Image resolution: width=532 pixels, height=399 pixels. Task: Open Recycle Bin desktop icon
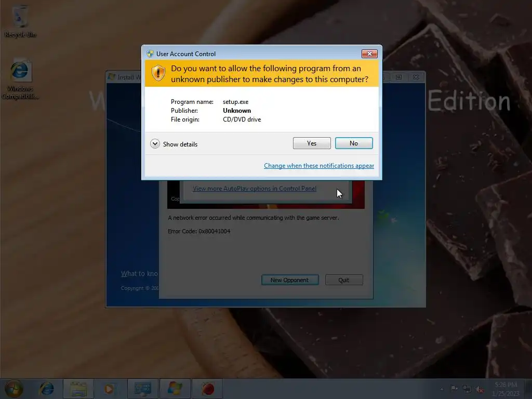click(x=20, y=21)
